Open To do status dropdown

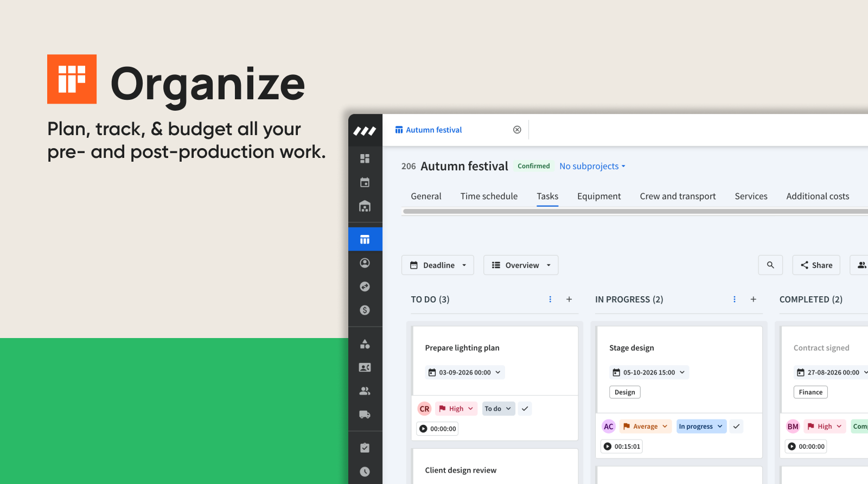(x=498, y=409)
